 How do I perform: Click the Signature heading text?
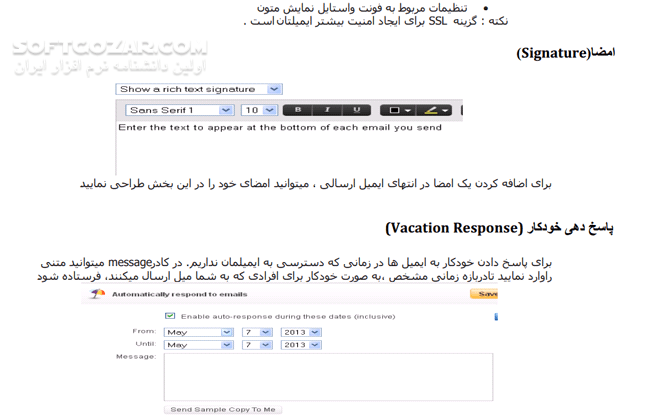click(x=565, y=53)
